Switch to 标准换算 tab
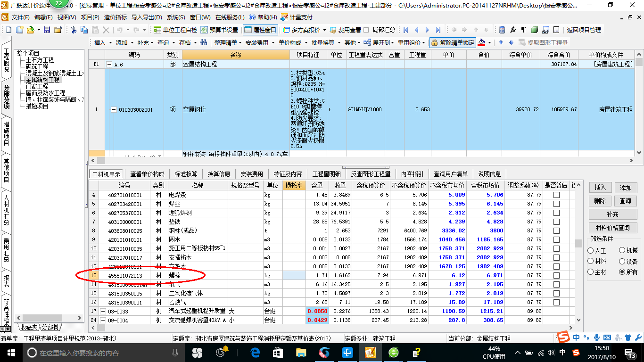This screenshot has width=644, height=362. pyautogui.click(x=186, y=174)
